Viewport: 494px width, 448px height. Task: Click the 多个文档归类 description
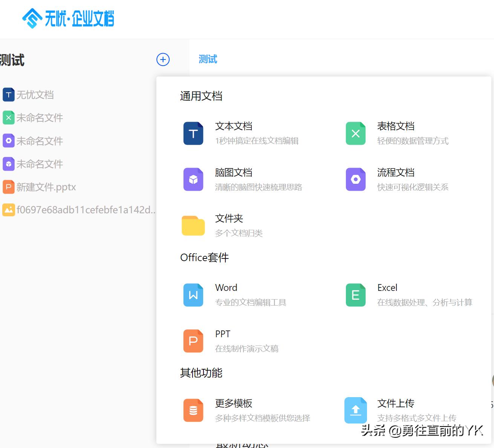point(239,233)
